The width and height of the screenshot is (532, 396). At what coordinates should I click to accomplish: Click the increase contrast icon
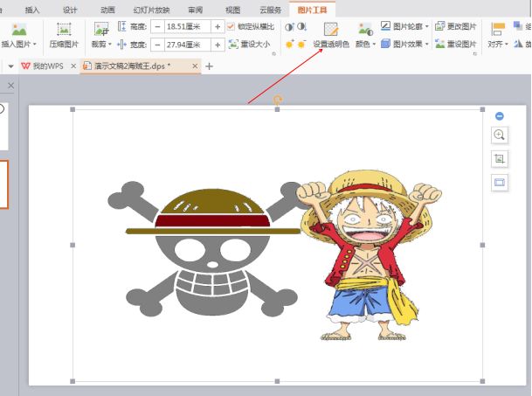click(289, 27)
